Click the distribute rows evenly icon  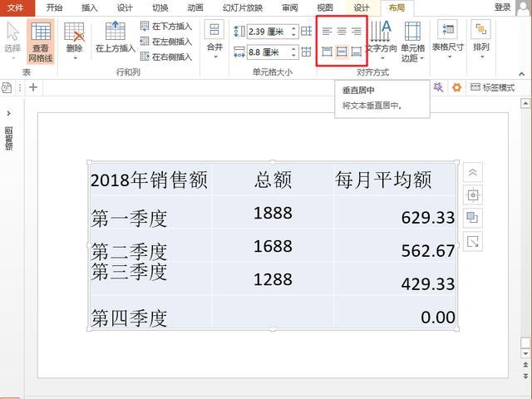coord(307,32)
